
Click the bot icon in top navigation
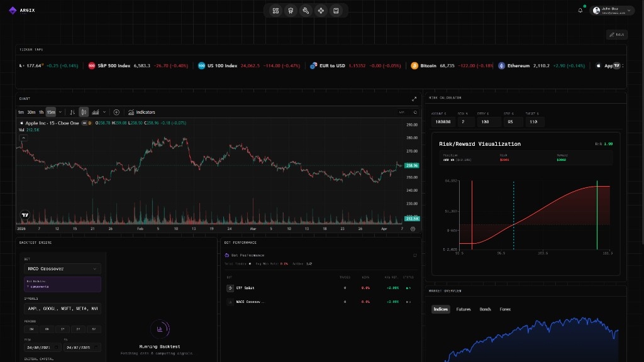[291, 11]
